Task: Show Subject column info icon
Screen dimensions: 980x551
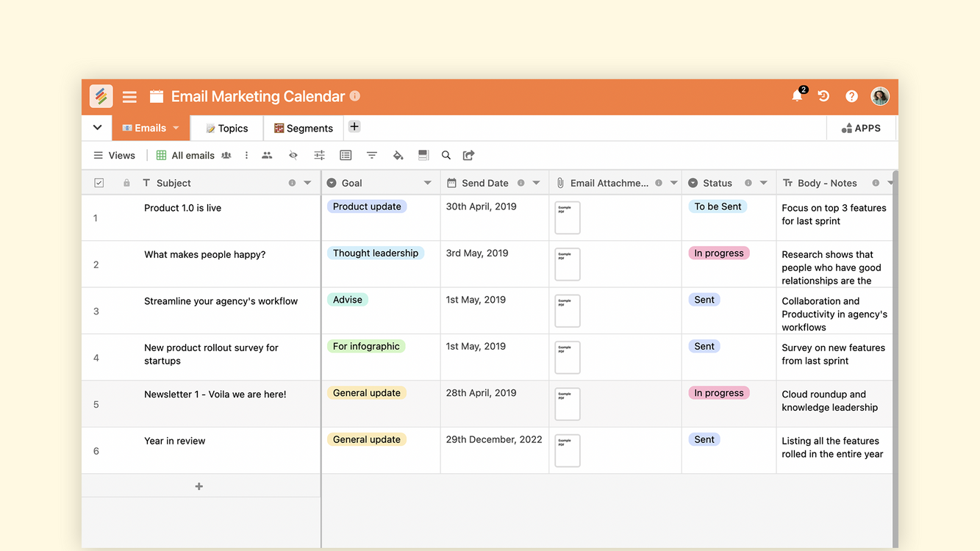Action: pos(292,183)
